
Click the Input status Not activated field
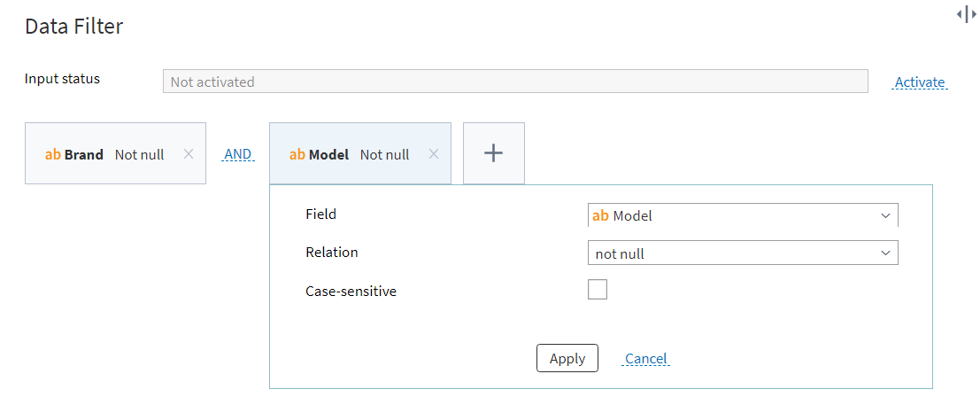tap(515, 82)
